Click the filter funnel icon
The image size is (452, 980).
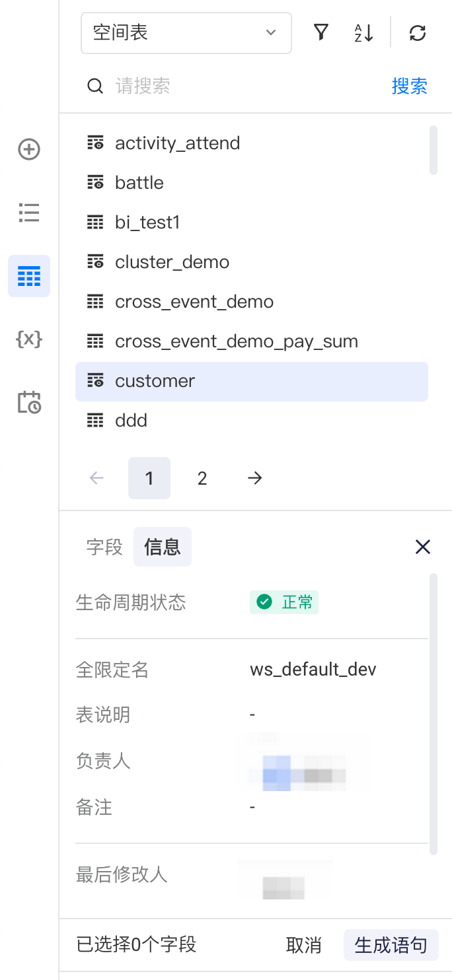(x=321, y=32)
